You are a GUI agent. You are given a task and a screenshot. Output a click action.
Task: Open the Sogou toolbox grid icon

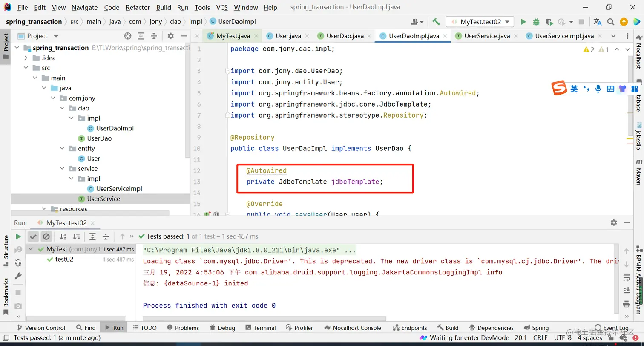point(635,89)
